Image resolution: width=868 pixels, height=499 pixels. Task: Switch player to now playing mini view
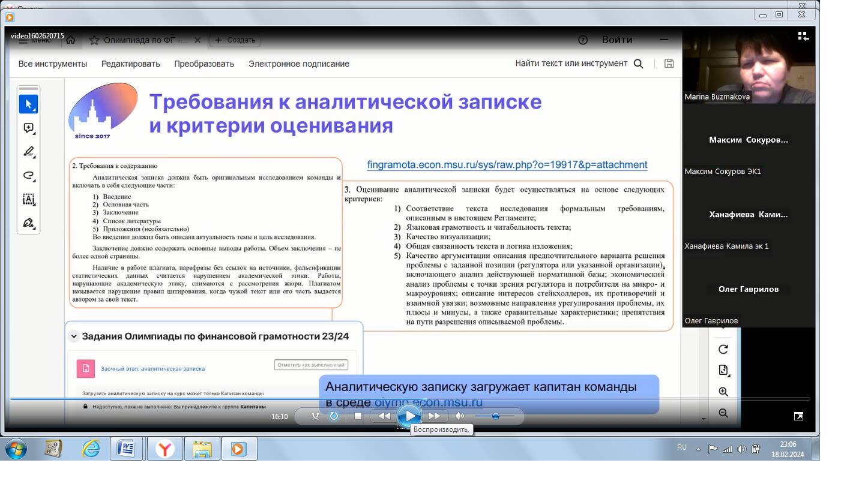pyautogui.click(x=798, y=416)
